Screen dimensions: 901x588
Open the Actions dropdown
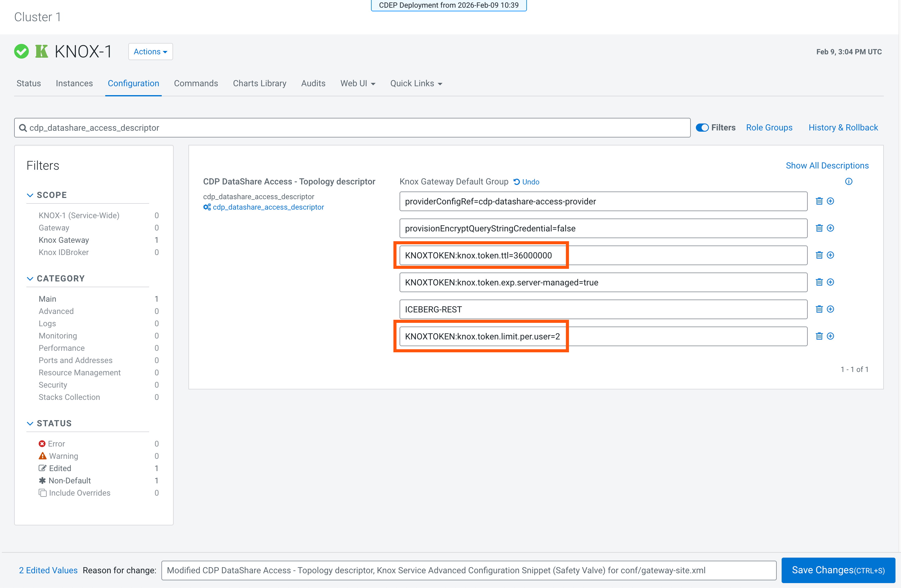[150, 52]
